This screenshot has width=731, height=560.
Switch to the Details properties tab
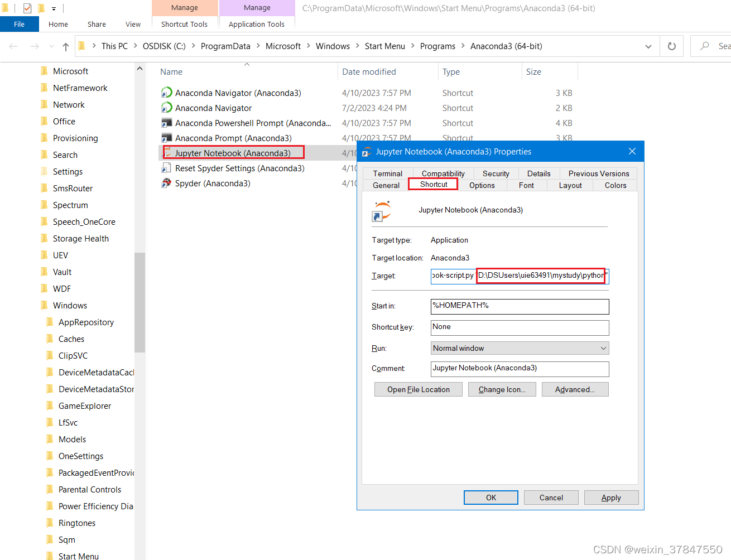pyautogui.click(x=539, y=173)
